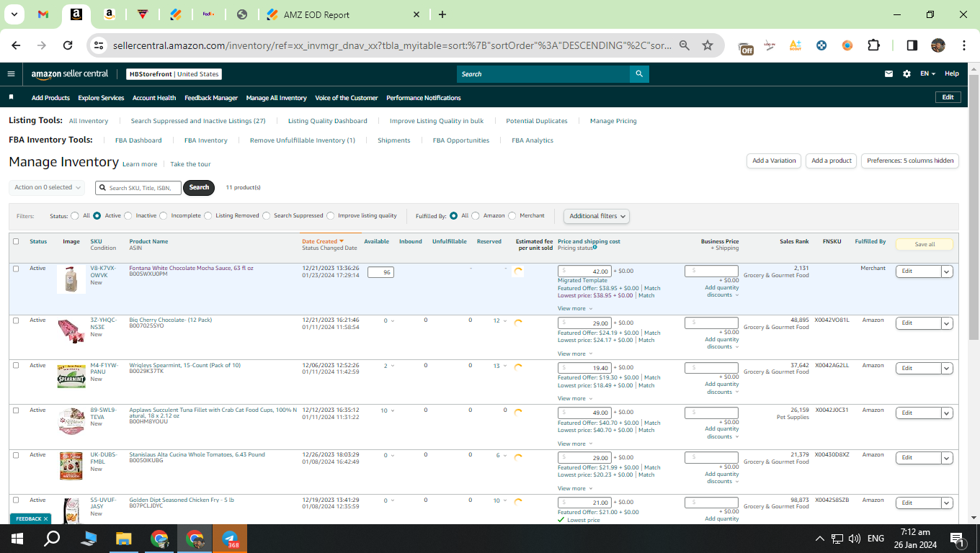Click the price field showing 42.00

coord(584,271)
